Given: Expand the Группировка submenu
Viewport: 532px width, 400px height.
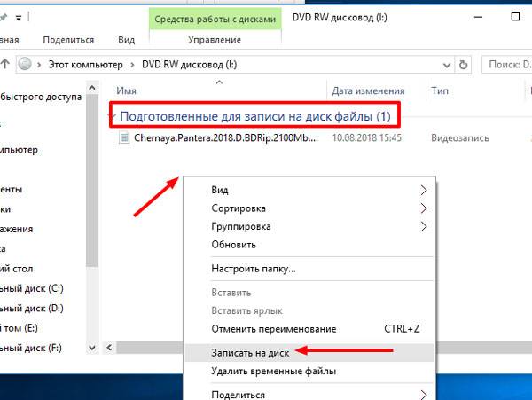Looking at the screenshot, I should coord(424,226).
